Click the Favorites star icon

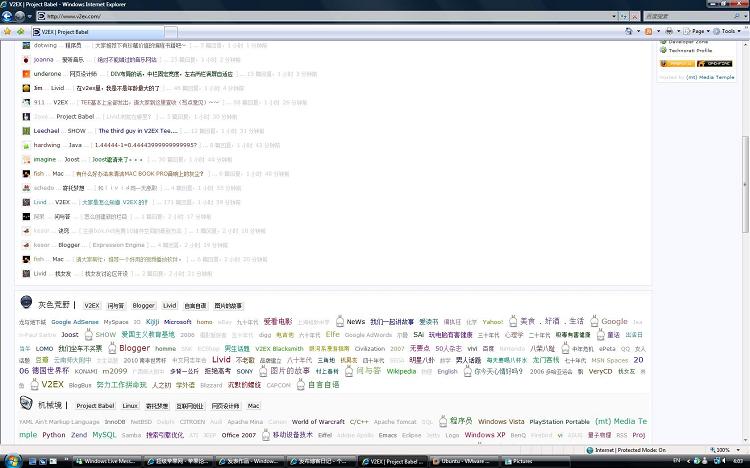(8, 31)
